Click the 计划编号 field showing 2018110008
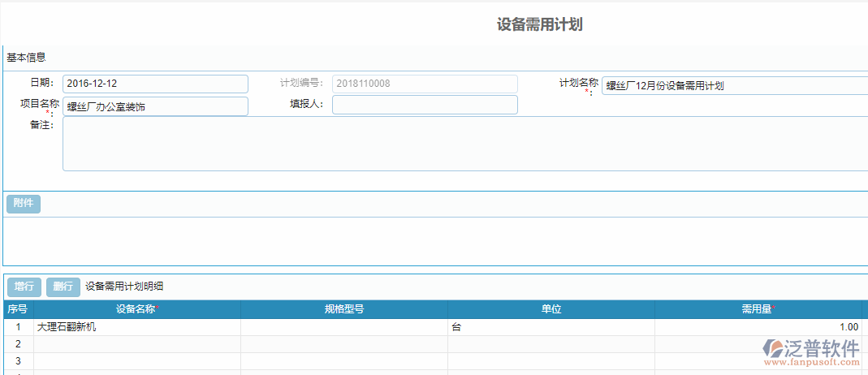The height and width of the screenshot is (375, 868). [x=424, y=84]
